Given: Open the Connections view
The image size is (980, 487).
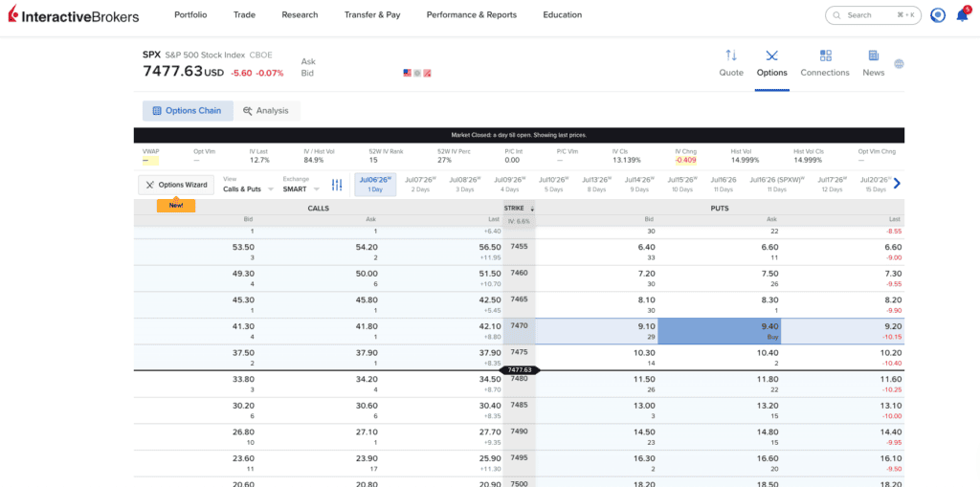Looking at the screenshot, I should (x=825, y=63).
